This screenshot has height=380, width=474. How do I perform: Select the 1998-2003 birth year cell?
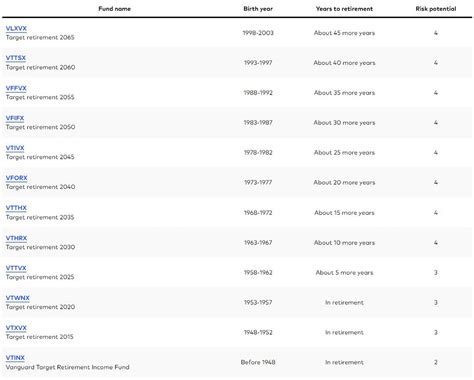pos(258,33)
